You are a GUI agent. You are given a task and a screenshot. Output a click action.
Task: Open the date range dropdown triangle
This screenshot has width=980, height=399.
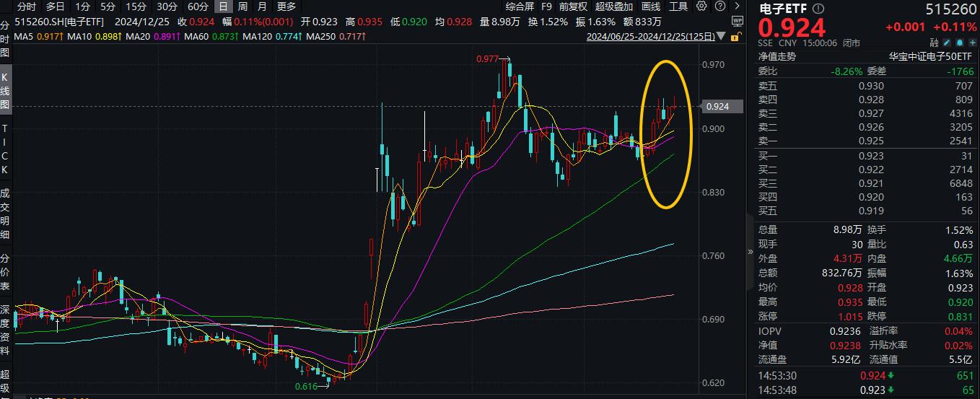[x=722, y=36]
